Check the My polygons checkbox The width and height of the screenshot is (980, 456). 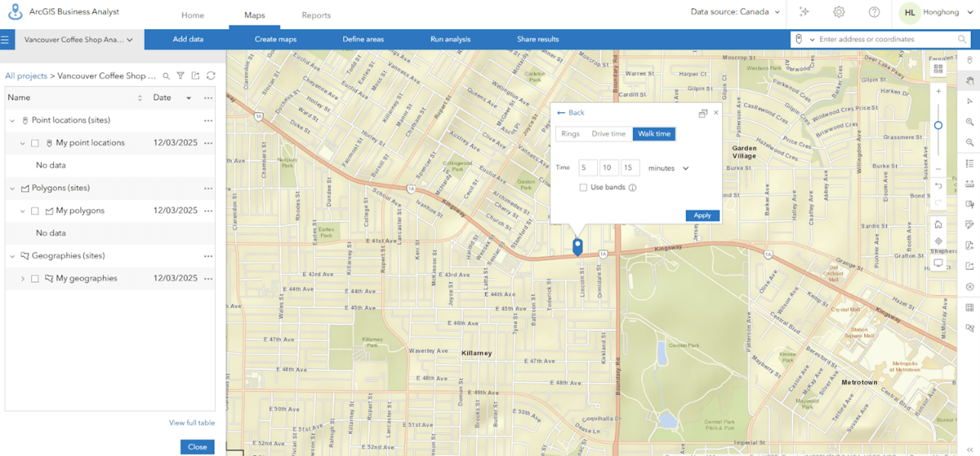[35, 210]
